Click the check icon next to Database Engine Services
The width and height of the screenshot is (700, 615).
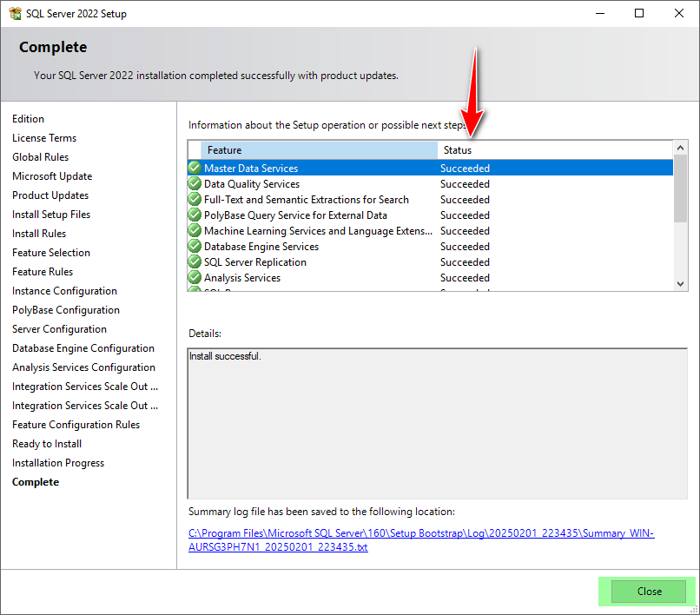(194, 246)
